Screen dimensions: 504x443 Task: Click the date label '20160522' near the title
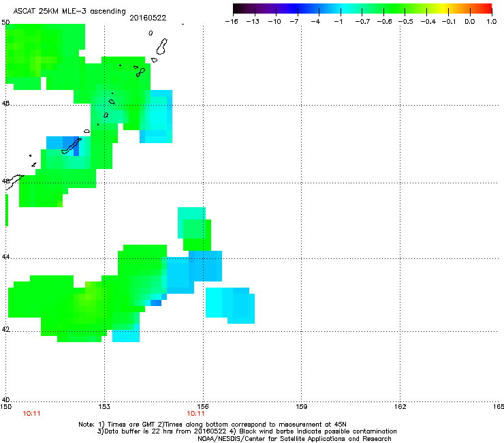(x=148, y=18)
